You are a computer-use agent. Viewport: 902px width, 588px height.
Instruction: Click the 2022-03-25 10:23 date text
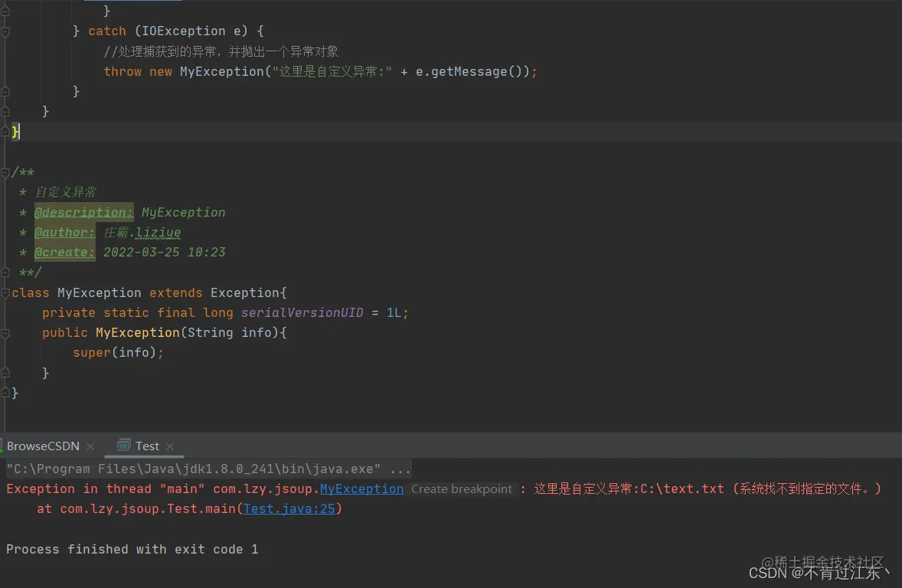tap(165, 252)
